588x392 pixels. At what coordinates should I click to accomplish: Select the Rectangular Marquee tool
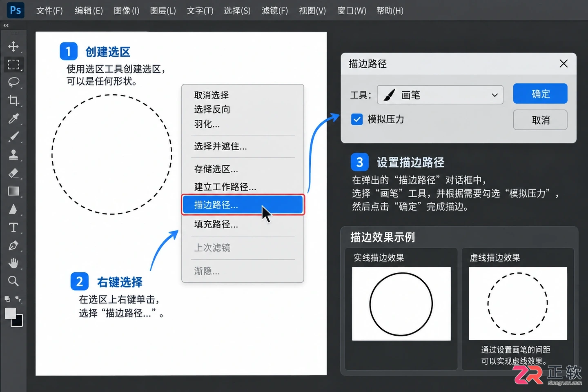[x=13, y=65]
